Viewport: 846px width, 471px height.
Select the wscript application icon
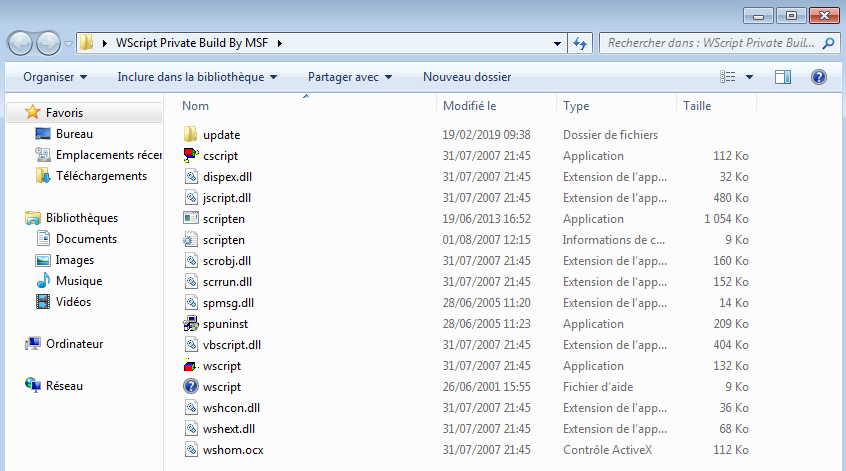coord(190,366)
